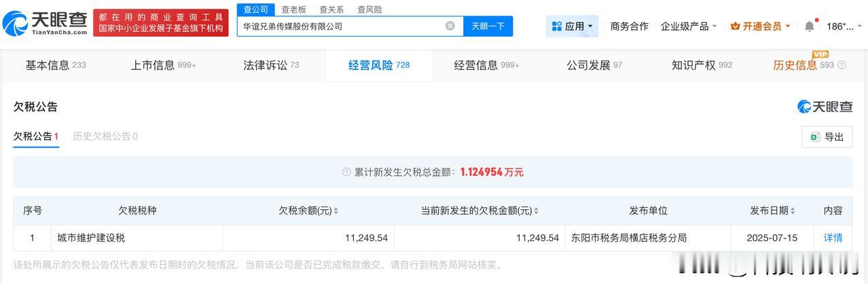Open the 法律诉讼 73 tab
868x284 pixels.
point(271,65)
